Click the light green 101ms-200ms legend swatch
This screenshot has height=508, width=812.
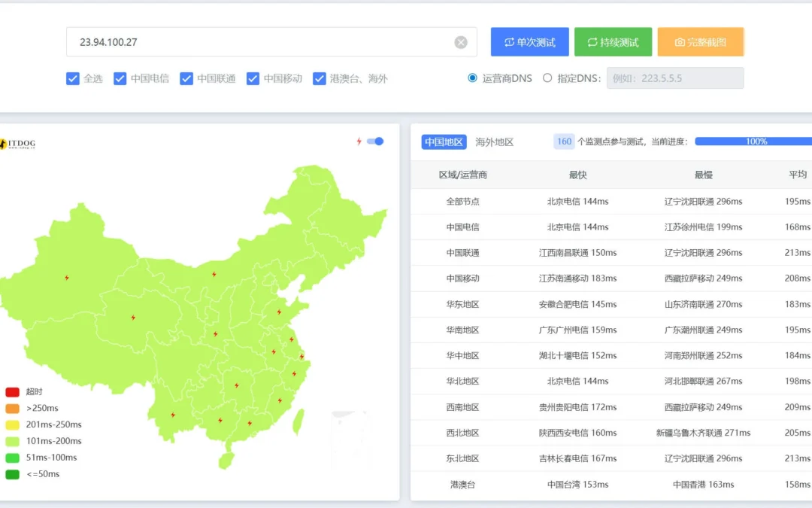click(13, 441)
